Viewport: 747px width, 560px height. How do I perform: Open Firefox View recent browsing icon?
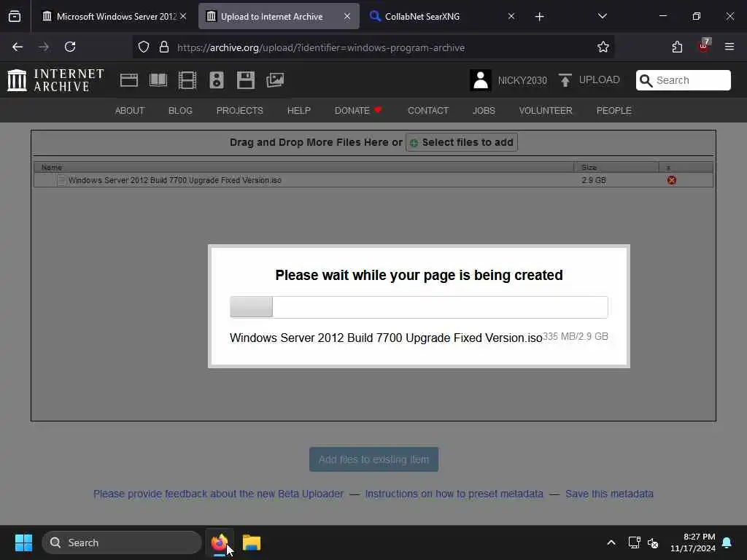click(15, 17)
